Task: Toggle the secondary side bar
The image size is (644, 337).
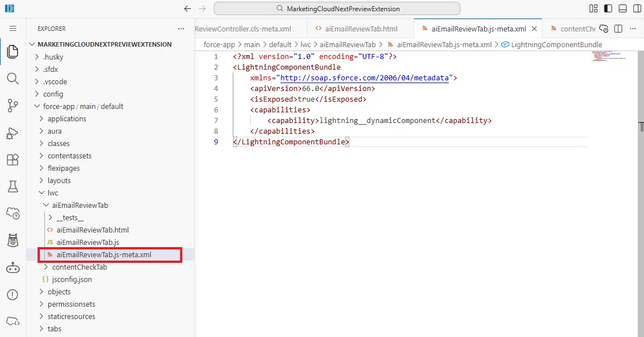Action: (x=637, y=8)
